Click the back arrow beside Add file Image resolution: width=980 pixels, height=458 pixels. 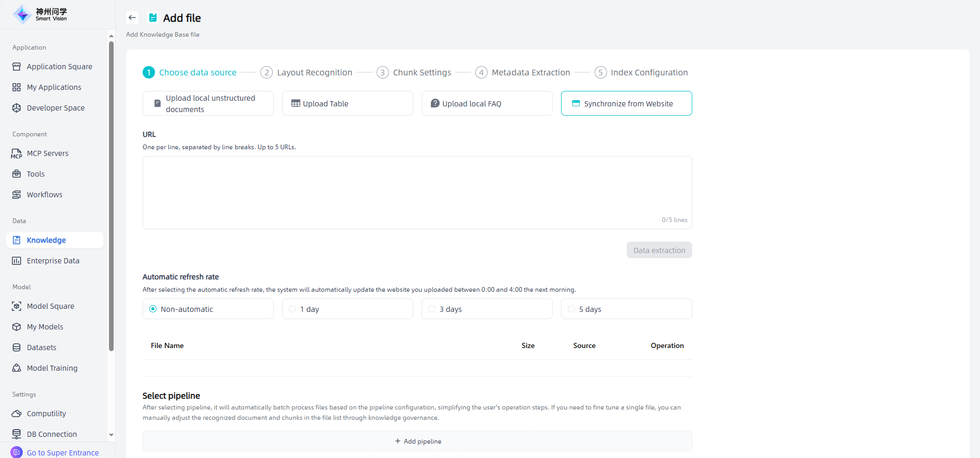pos(132,18)
